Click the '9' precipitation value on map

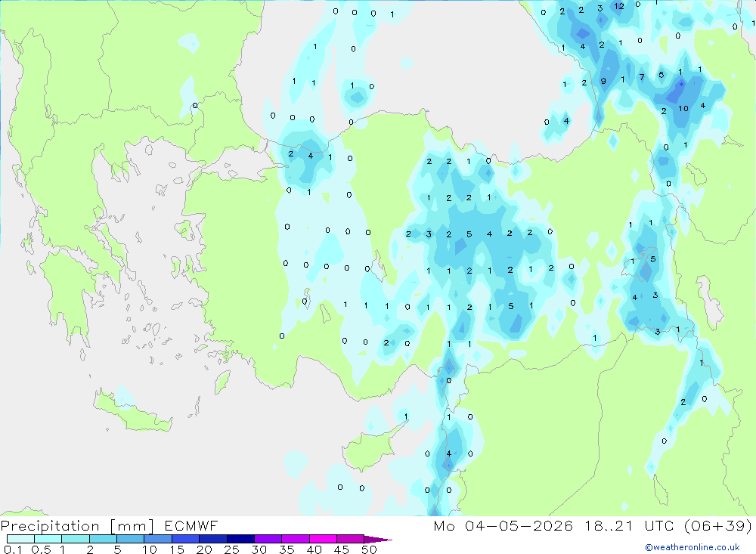coord(603,81)
